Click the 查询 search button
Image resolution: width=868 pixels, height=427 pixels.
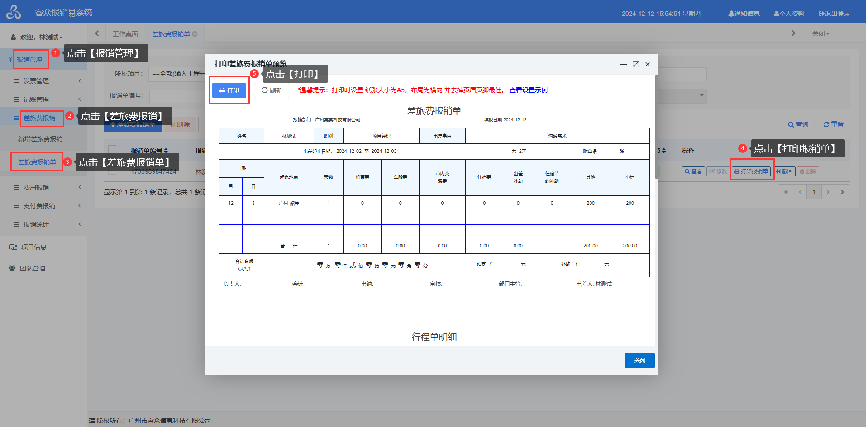point(798,124)
